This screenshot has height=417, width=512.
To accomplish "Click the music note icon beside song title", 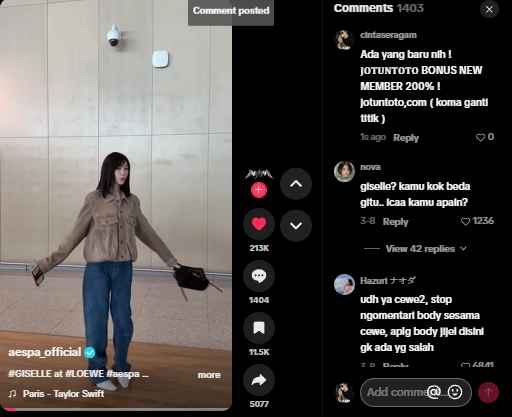I will tap(12, 394).
